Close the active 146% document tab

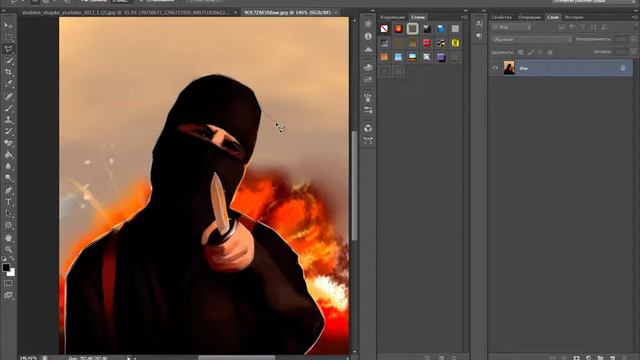pyautogui.click(x=336, y=13)
